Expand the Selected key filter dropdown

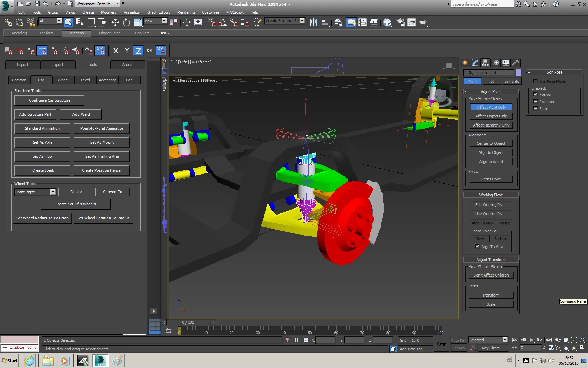(505, 340)
